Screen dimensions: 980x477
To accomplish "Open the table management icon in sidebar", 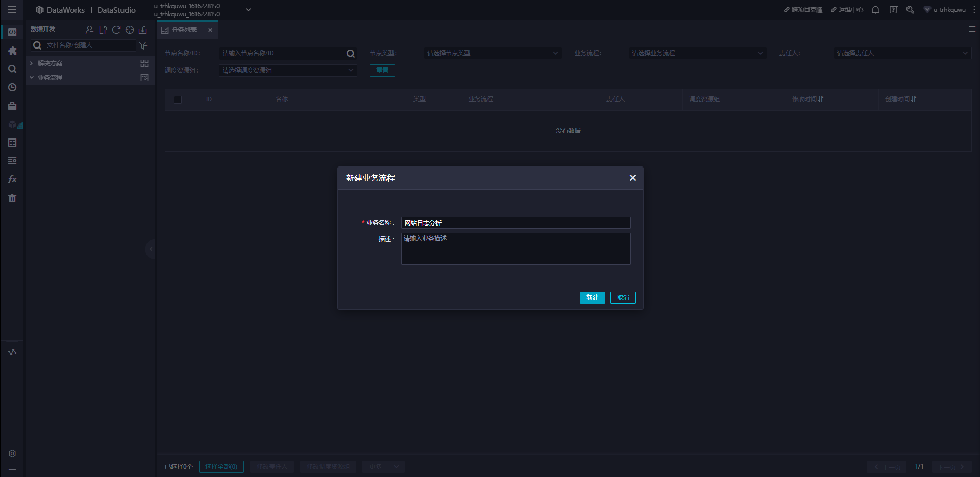I will point(12,142).
